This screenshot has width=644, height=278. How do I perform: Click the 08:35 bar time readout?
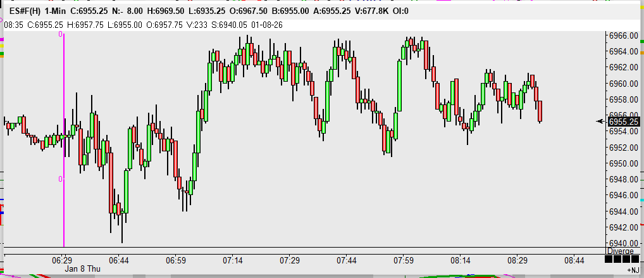(15, 25)
